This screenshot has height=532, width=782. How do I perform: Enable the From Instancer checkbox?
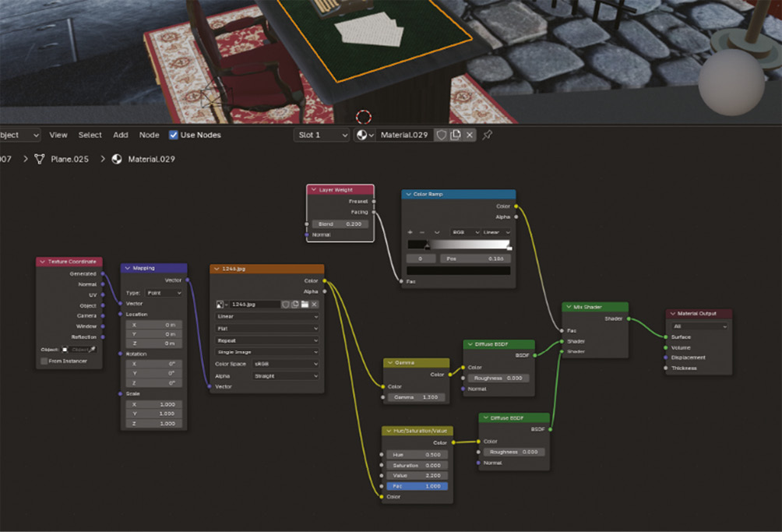[44, 361]
